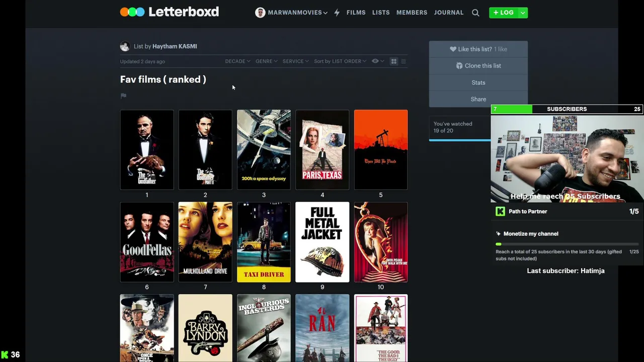Open the Haytham KASMI profile link

[x=175, y=46]
